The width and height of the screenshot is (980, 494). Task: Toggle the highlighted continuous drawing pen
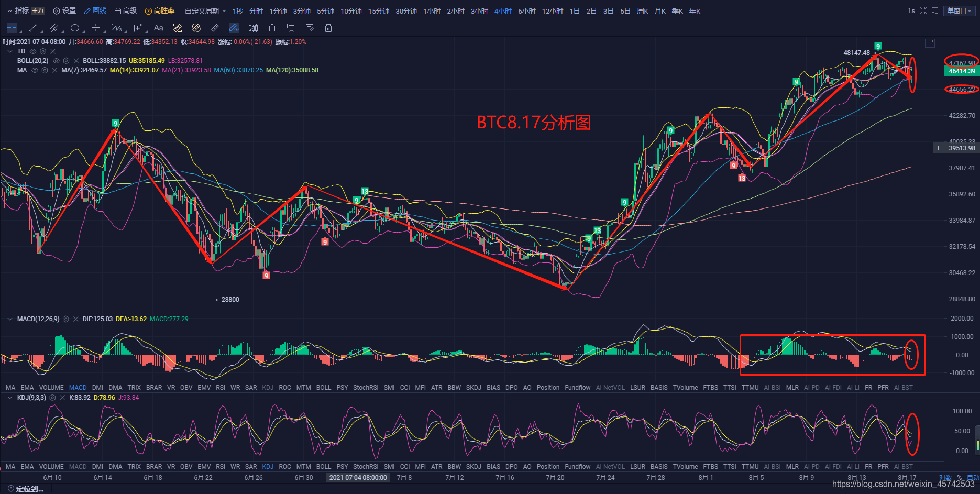point(234,28)
